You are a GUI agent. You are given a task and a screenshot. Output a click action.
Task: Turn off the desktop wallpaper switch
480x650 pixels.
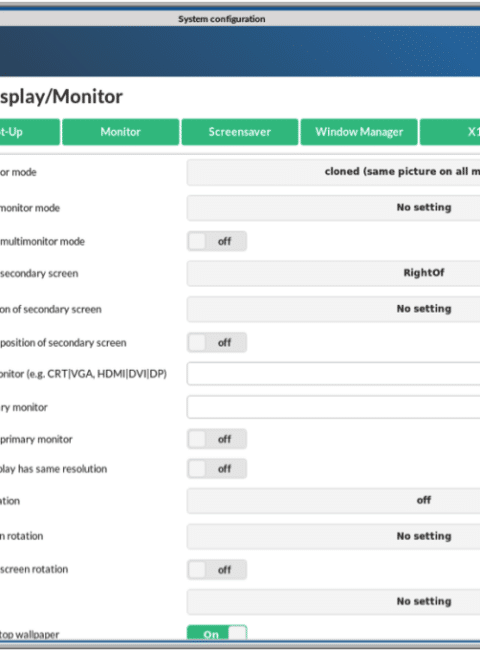click(217, 633)
